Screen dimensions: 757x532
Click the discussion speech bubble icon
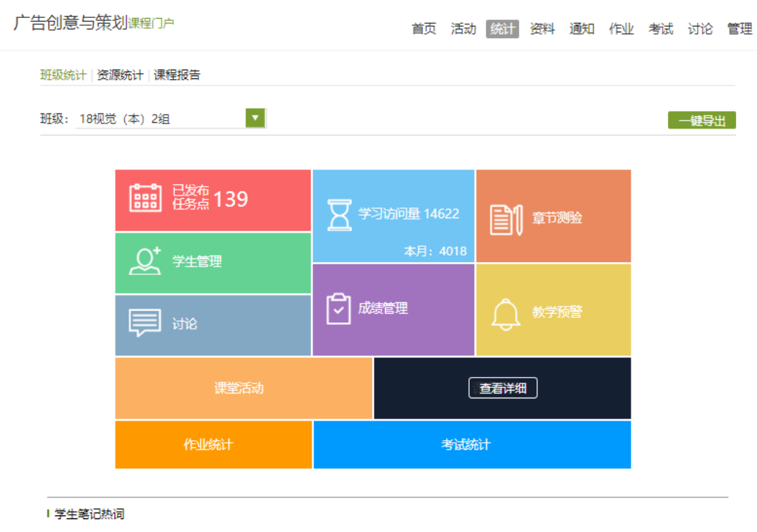(x=145, y=323)
